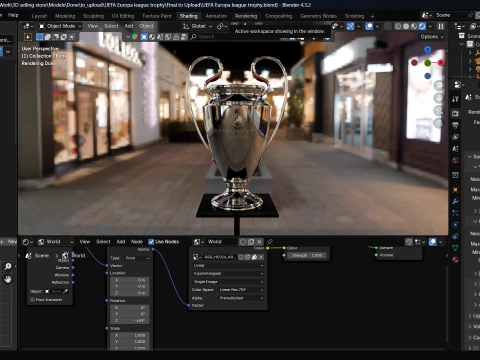
Task: Switch to rendered viewport shading
Action: (x=422, y=26)
